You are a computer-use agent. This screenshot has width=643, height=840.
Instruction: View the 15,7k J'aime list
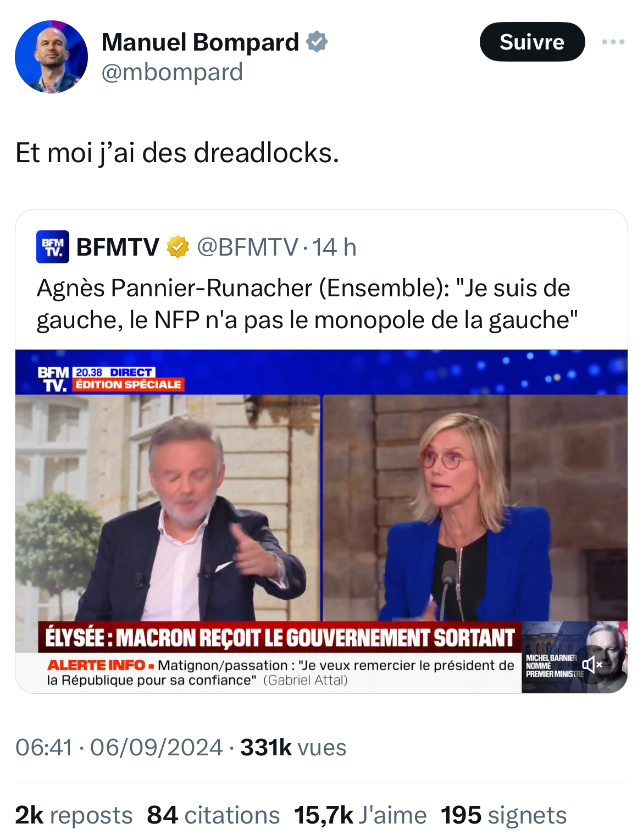(360, 815)
